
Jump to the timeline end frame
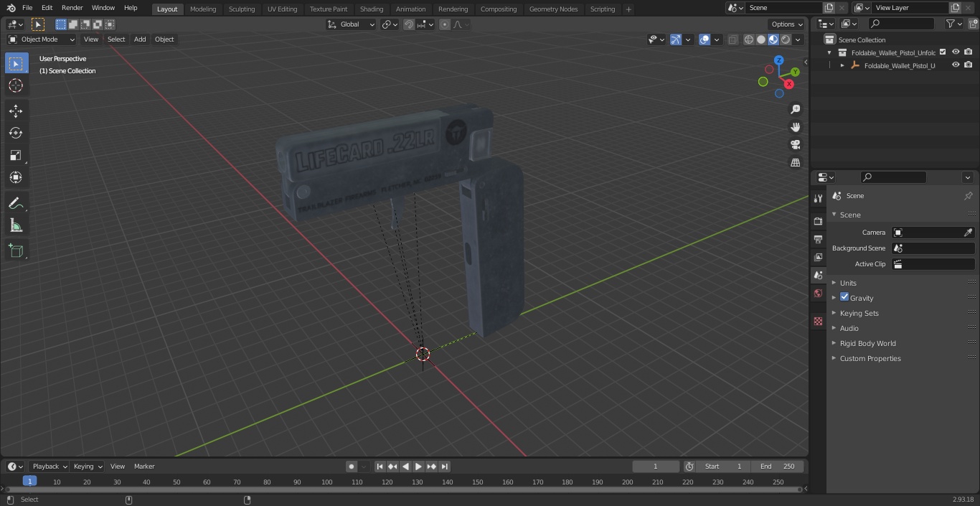[x=445, y=467]
